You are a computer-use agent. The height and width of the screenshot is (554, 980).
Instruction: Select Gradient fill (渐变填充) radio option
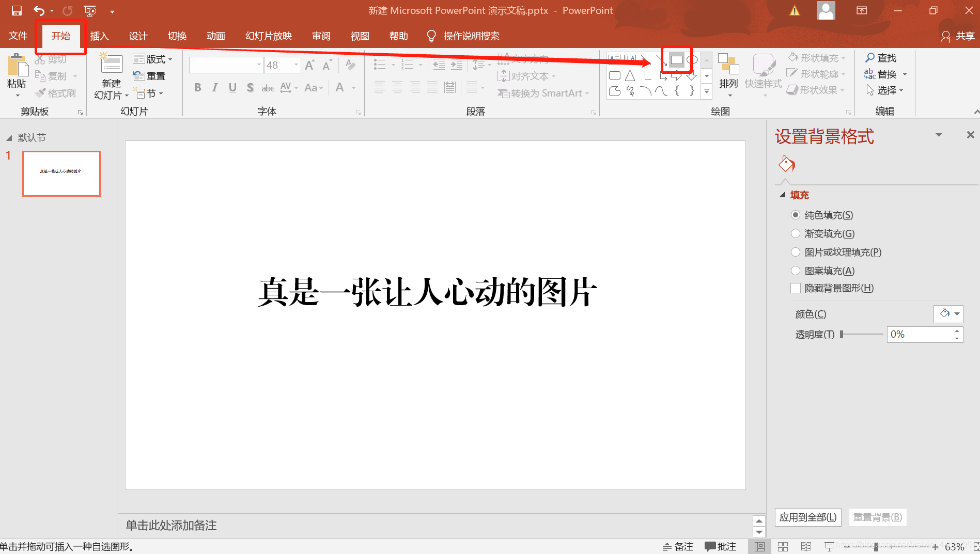(796, 233)
